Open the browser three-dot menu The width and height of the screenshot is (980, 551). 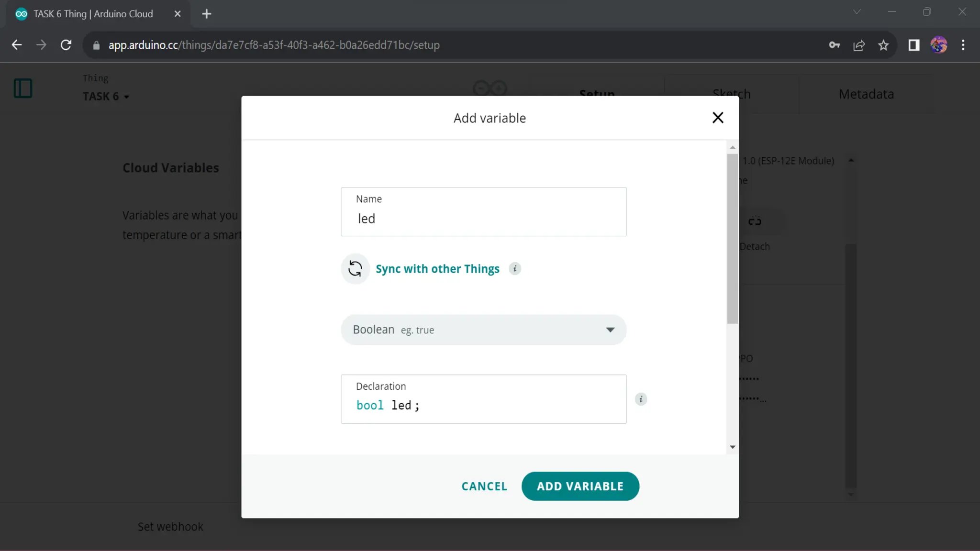(963, 45)
